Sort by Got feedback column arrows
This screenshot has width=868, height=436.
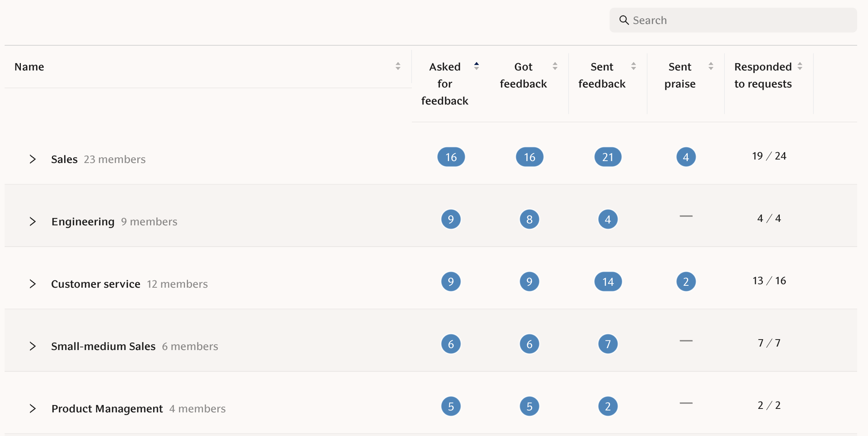(555, 66)
